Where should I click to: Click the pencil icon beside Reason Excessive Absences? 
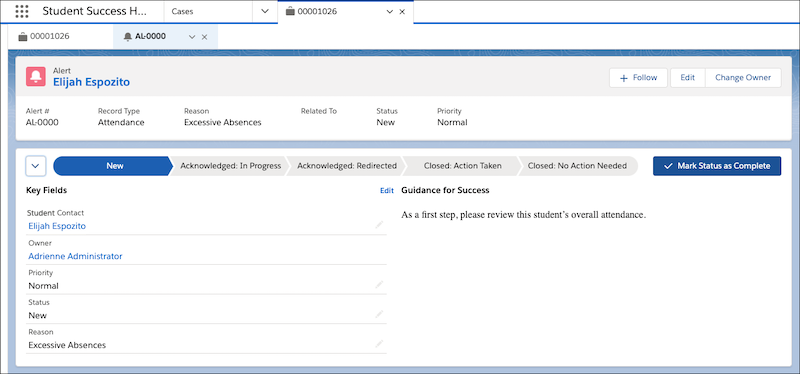(379, 343)
